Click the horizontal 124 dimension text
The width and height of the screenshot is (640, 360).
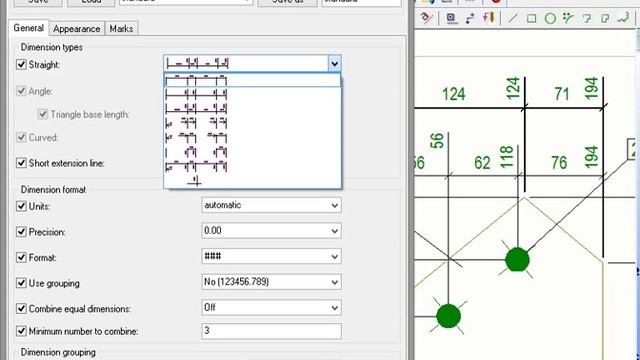(x=453, y=94)
